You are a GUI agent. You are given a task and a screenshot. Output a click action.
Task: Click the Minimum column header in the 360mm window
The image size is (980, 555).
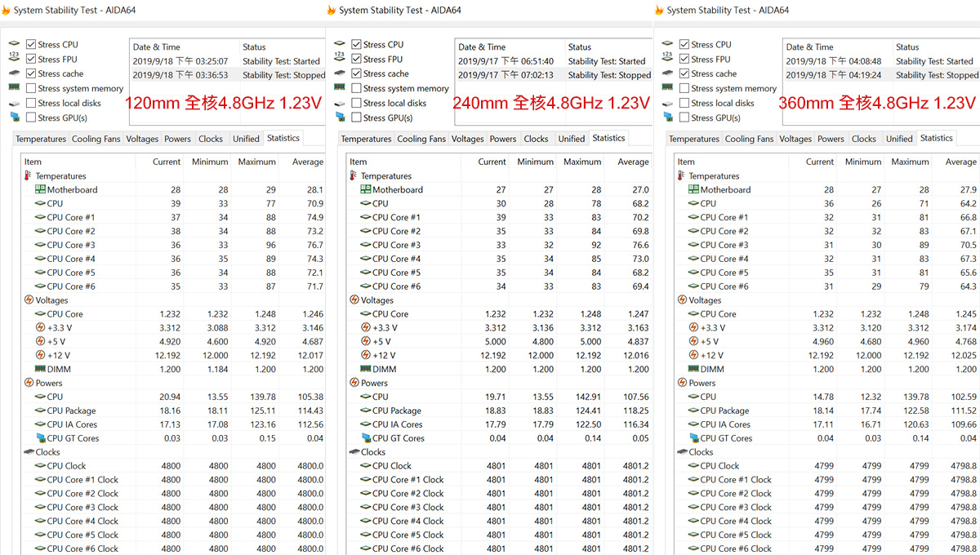(863, 162)
